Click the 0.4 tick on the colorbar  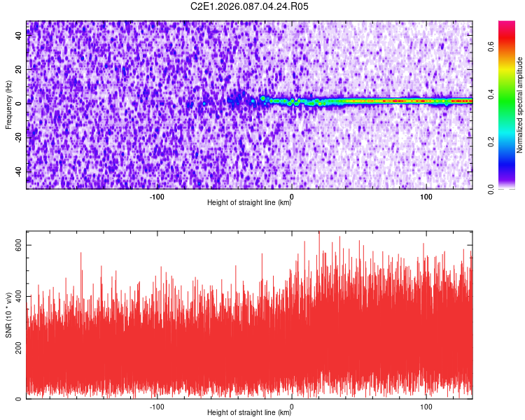(491, 94)
